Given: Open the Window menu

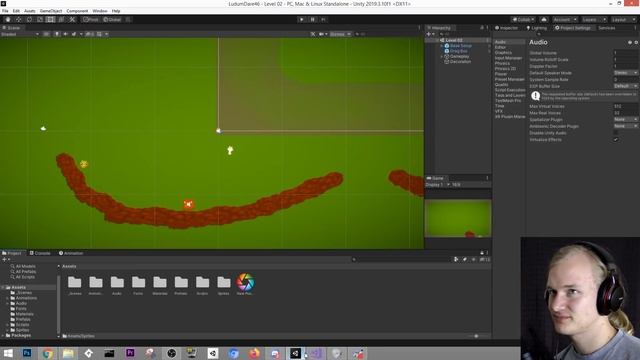Looking at the screenshot, I should pos(100,11).
